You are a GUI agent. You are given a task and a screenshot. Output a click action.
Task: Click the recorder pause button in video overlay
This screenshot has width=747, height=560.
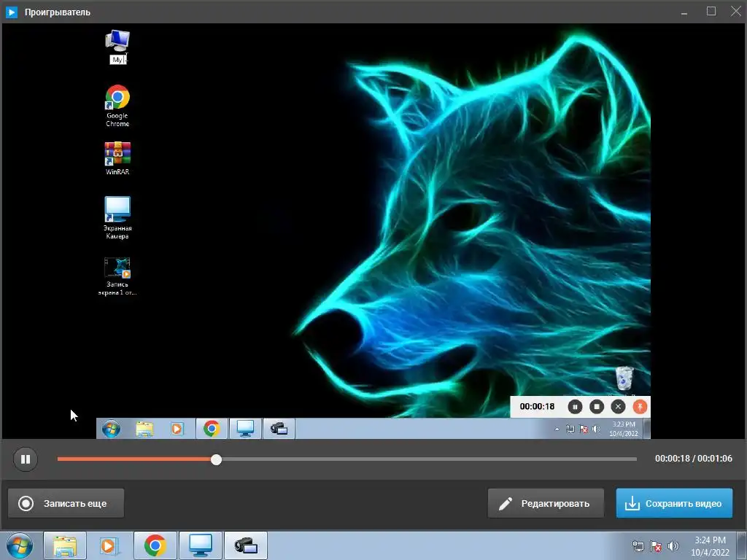tap(575, 407)
